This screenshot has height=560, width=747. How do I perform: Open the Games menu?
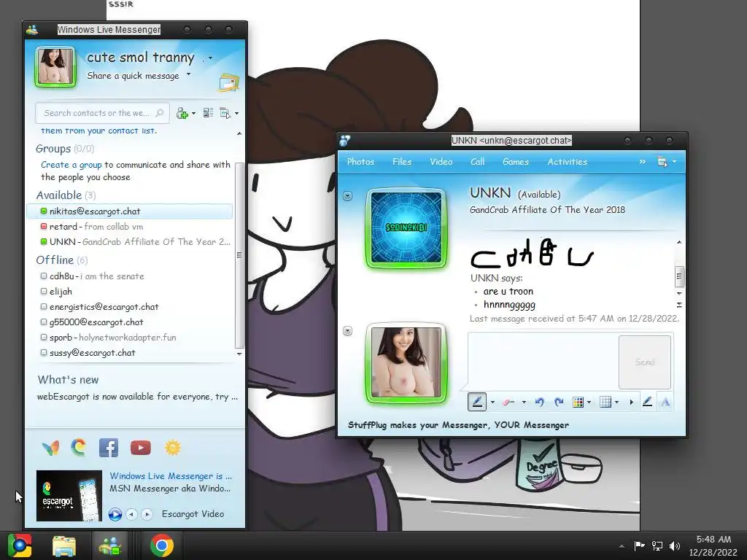[x=516, y=162]
